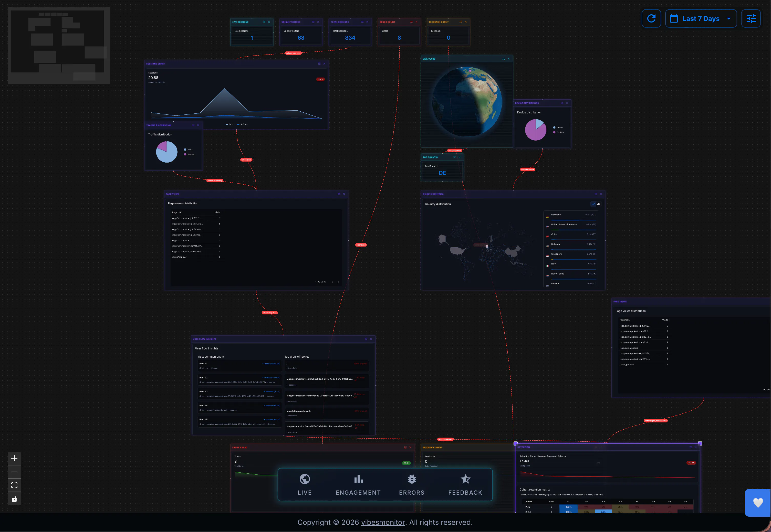Viewport: 771px width, 532px height.
Task: Toggle the canvas interactivity lock
Action: 14,499
